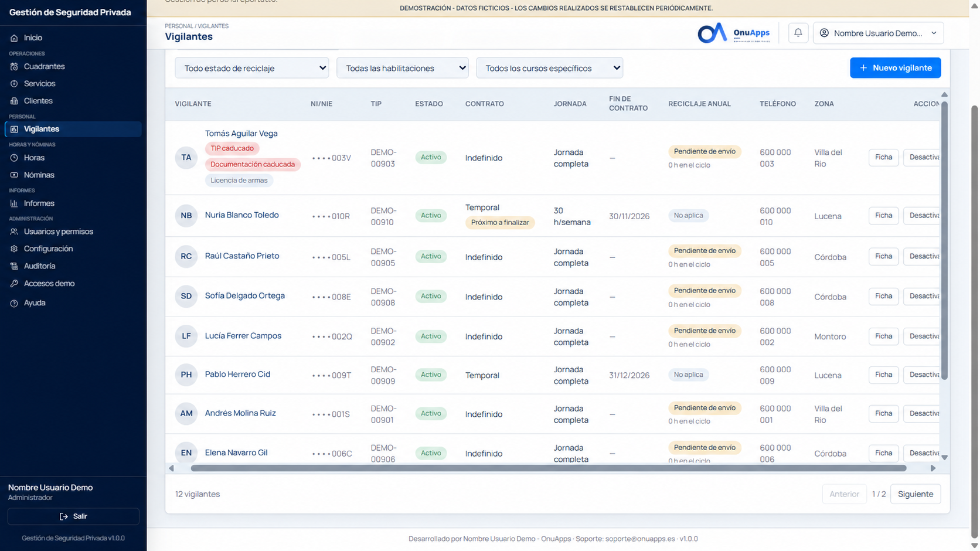
Task: Click the Siguiente pagination button
Action: pos(916,494)
